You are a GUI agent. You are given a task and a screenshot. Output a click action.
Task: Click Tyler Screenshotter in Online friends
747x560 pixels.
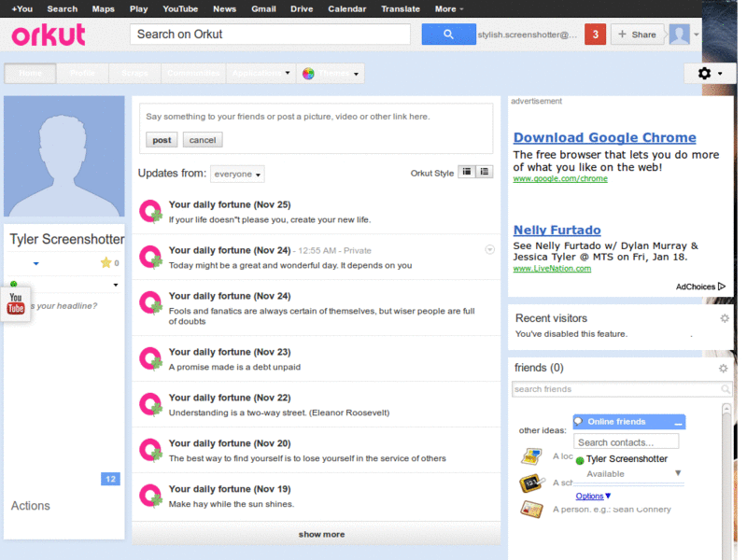627,458
